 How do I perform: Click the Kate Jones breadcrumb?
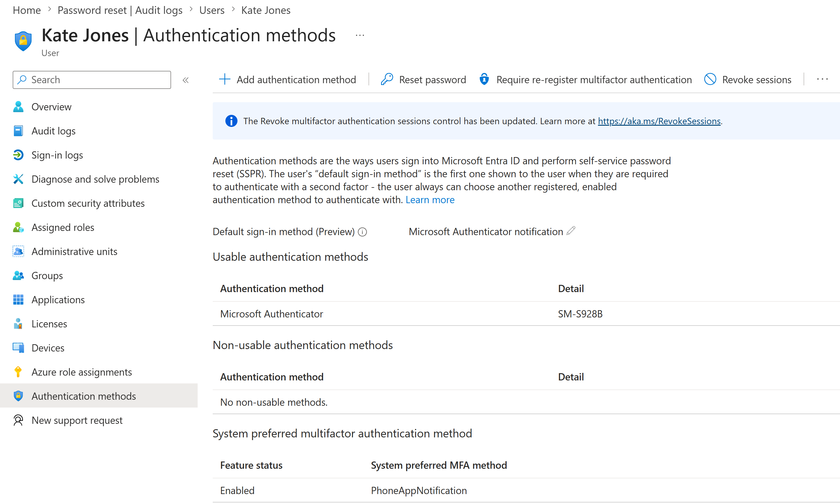click(266, 10)
